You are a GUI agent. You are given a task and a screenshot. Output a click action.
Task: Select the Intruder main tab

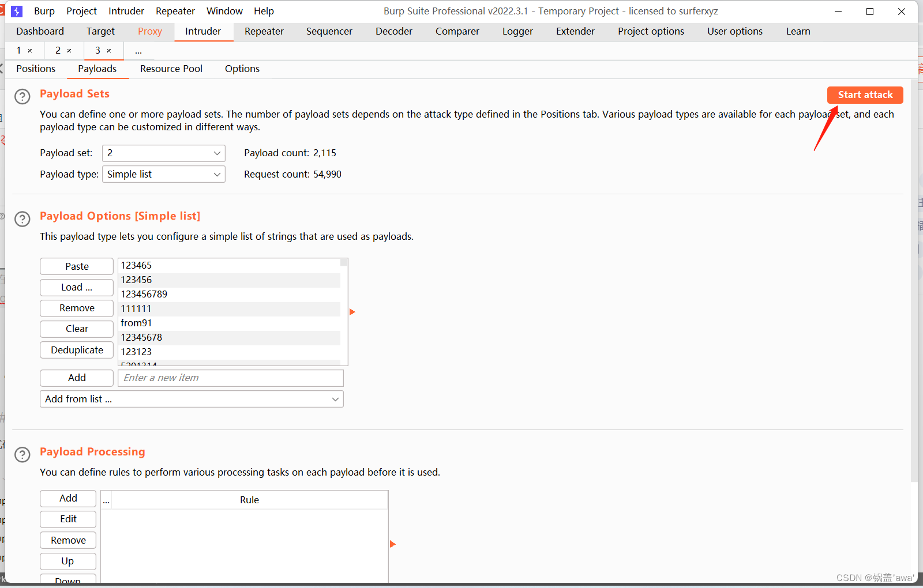tap(203, 31)
